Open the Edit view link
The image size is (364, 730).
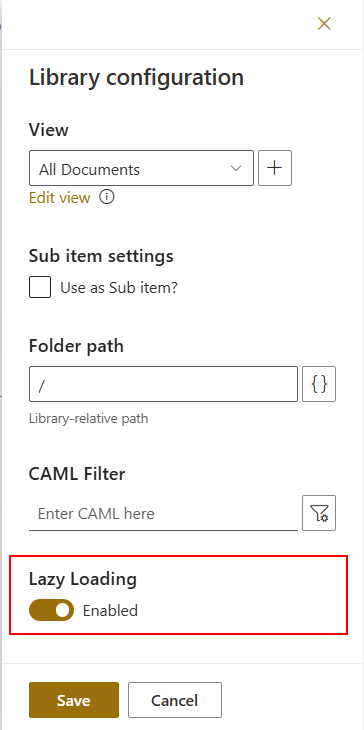point(60,198)
